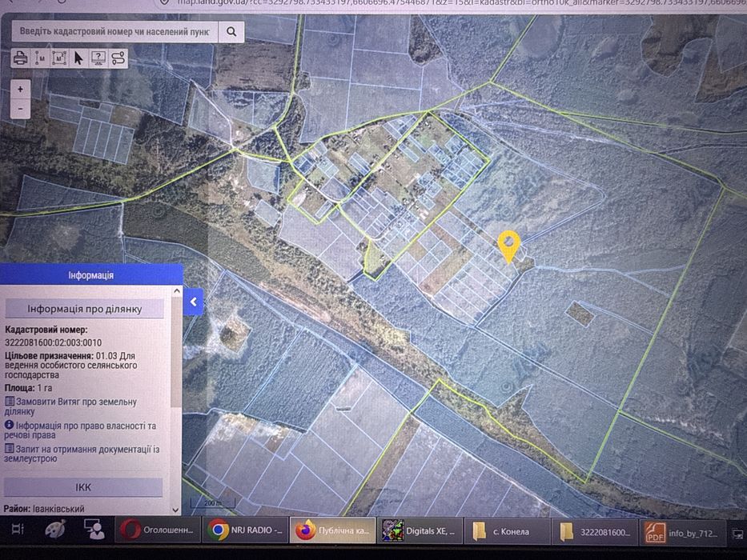
Task: Open the с. Конела folder on taskbar
Action: [x=507, y=531]
